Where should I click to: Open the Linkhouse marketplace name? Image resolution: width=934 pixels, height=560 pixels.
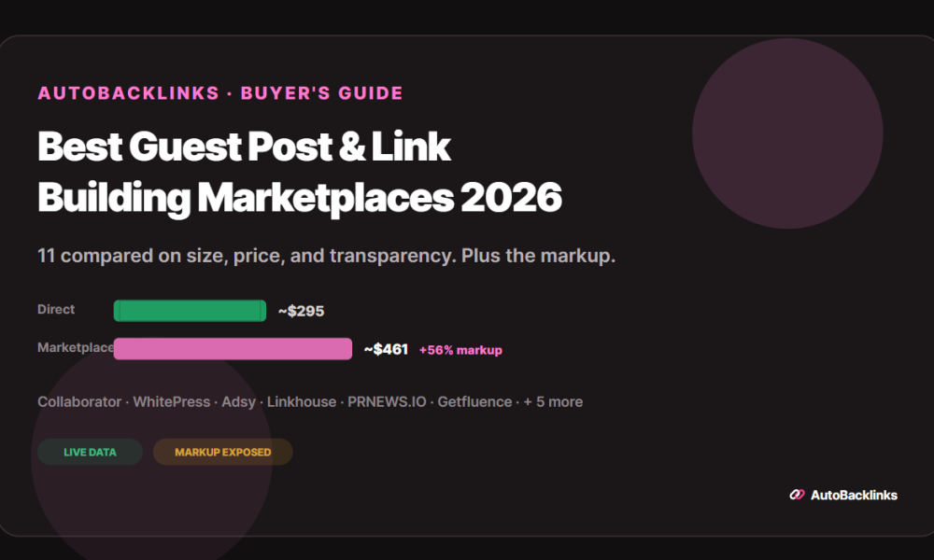point(302,401)
